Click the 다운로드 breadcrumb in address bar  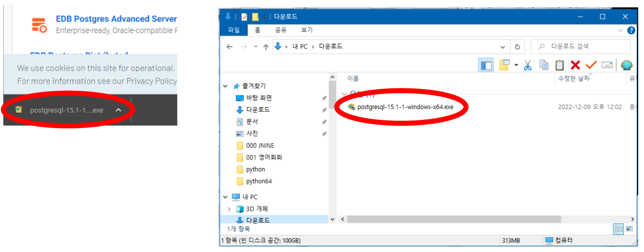[331, 47]
